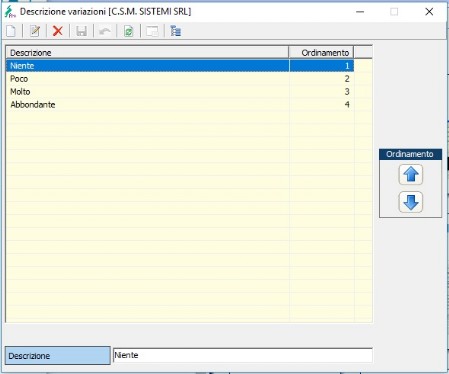
Task: Sort by the Descrizione column header
Action: pos(147,53)
